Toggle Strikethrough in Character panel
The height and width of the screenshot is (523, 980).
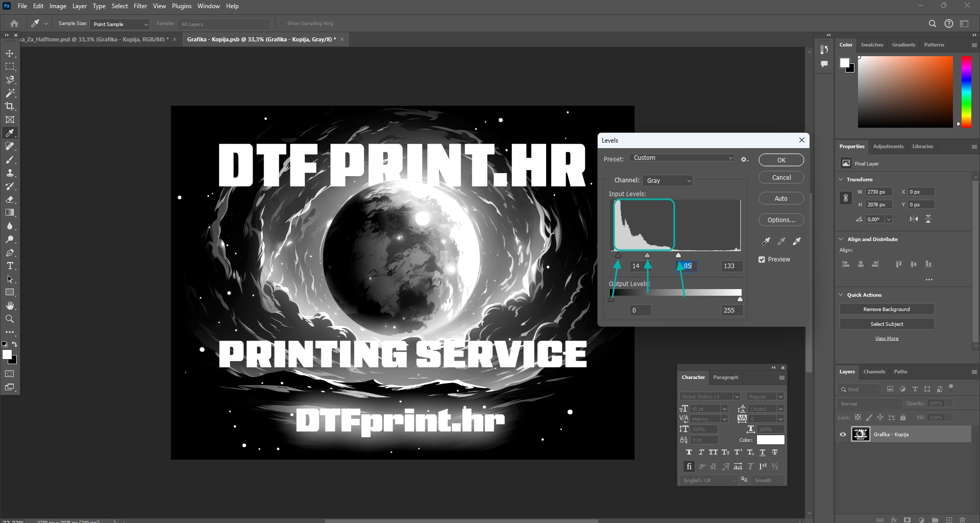[x=775, y=453]
